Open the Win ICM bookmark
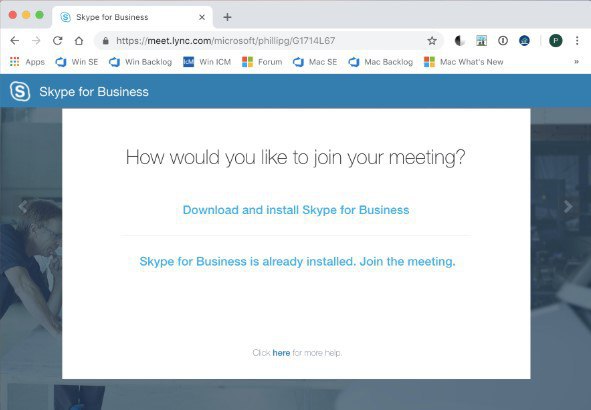The width and height of the screenshot is (591, 410). [207, 62]
